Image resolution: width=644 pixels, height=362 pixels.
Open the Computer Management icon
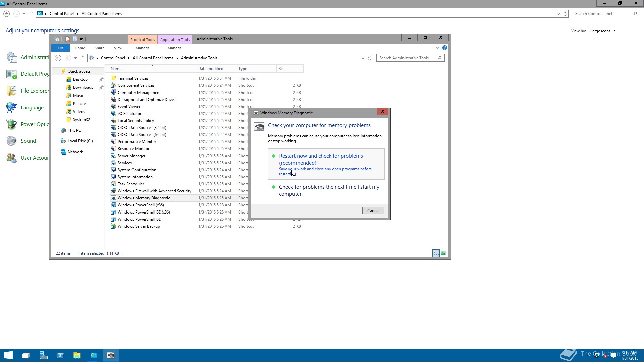click(113, 93)
